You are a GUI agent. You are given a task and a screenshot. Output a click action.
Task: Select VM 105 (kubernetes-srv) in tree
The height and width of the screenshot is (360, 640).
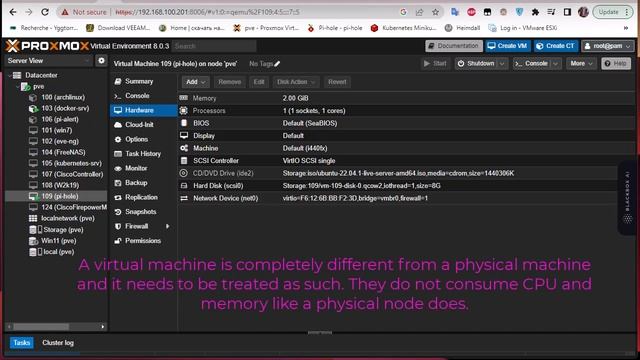[x=71, y=163]
